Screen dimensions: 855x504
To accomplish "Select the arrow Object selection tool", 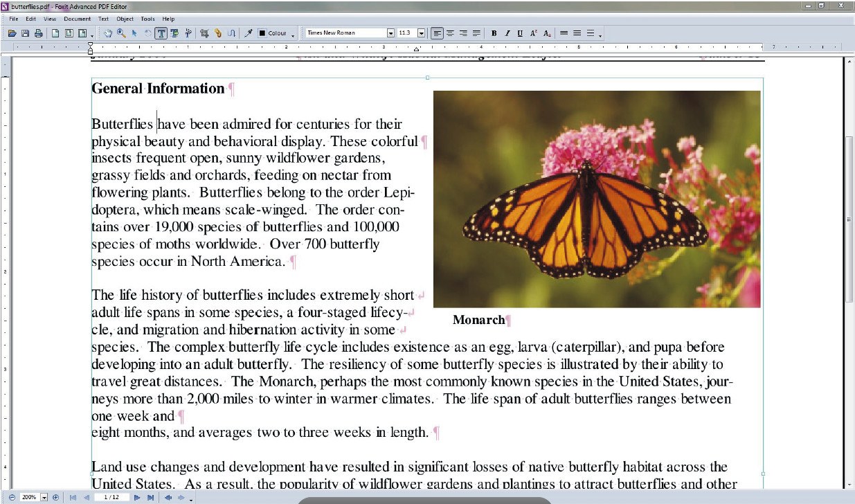I will (134, 33).
